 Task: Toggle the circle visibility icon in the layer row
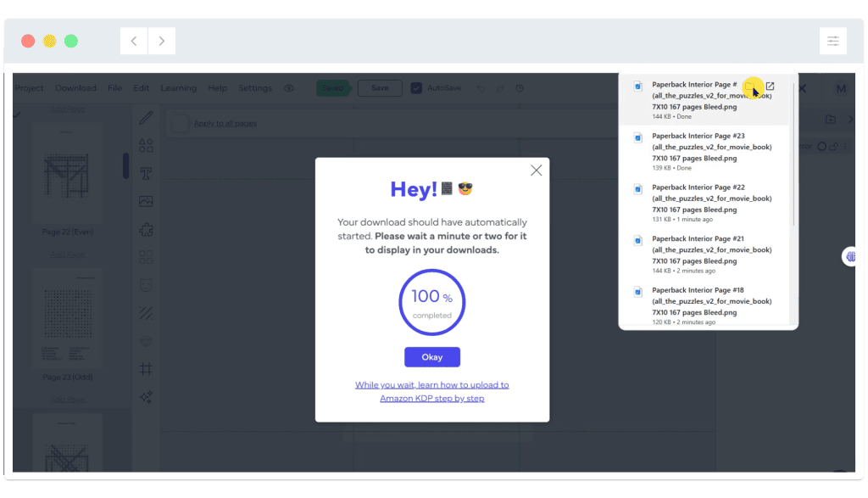(822, 147)
